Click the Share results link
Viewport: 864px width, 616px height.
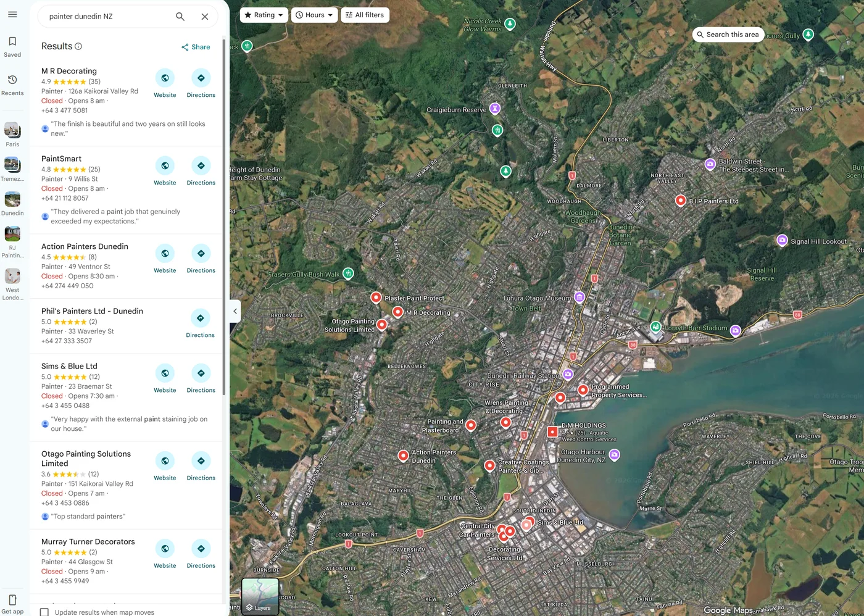click(x=196, y=47)
